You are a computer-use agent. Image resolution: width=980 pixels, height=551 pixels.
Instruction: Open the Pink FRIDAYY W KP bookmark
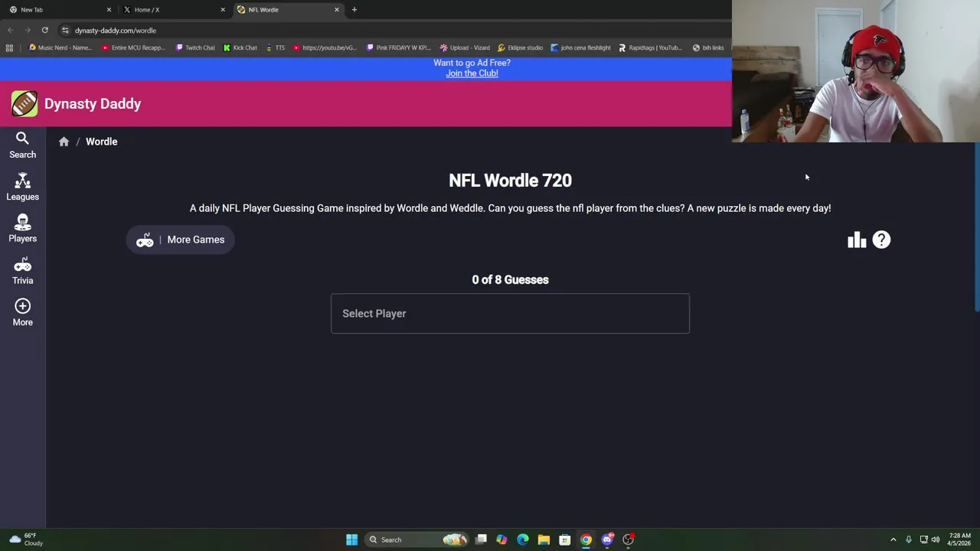coord(397,47)
